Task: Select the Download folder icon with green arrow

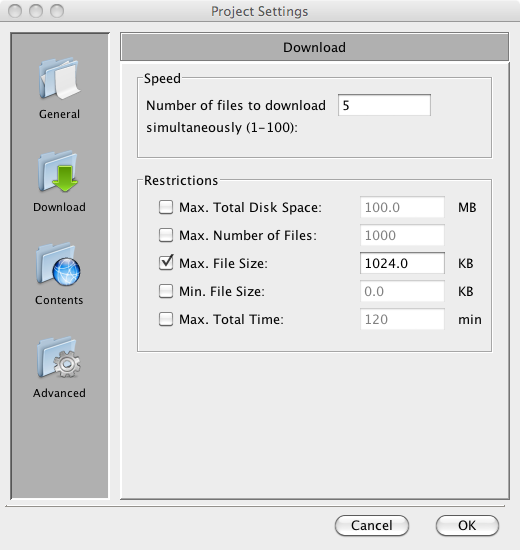Action: pyautogui.click(x=59, y=172)
